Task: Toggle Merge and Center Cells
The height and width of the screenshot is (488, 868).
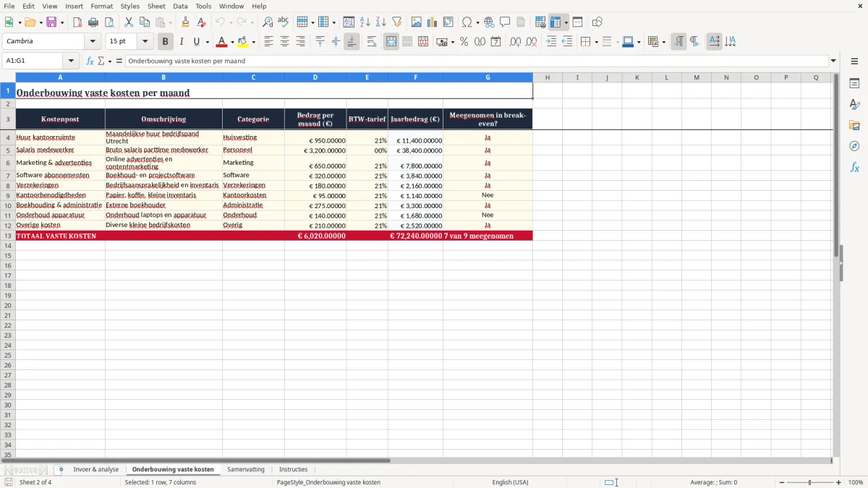Action: 391,42
